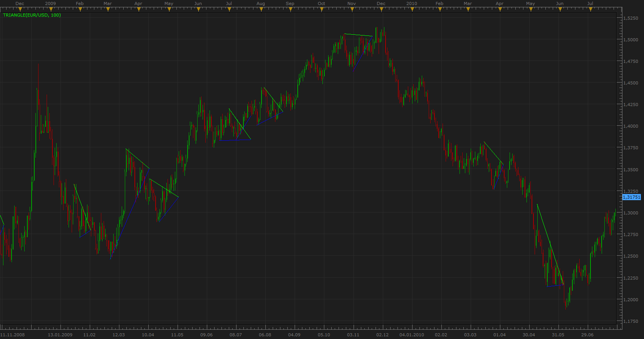Select the 29.06 date on bottom axis

click(x=587, y=335)
